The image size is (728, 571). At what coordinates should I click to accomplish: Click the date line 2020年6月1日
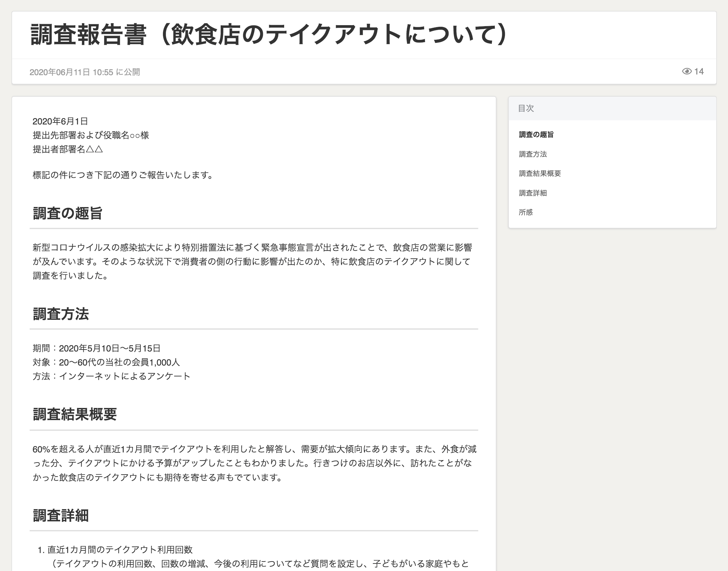click(x=60, y=121)
